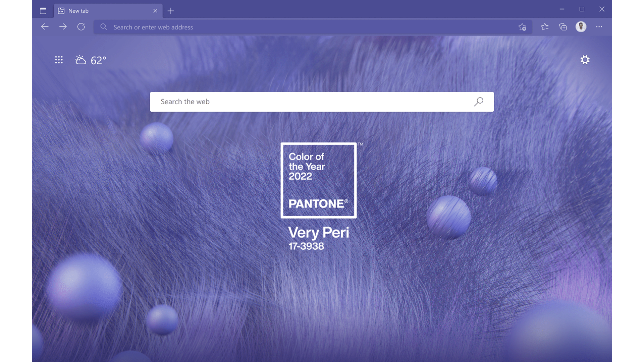644x362 pixels.
Task: Click the magnifier in the address bar
Action: (x=104, y=27)
